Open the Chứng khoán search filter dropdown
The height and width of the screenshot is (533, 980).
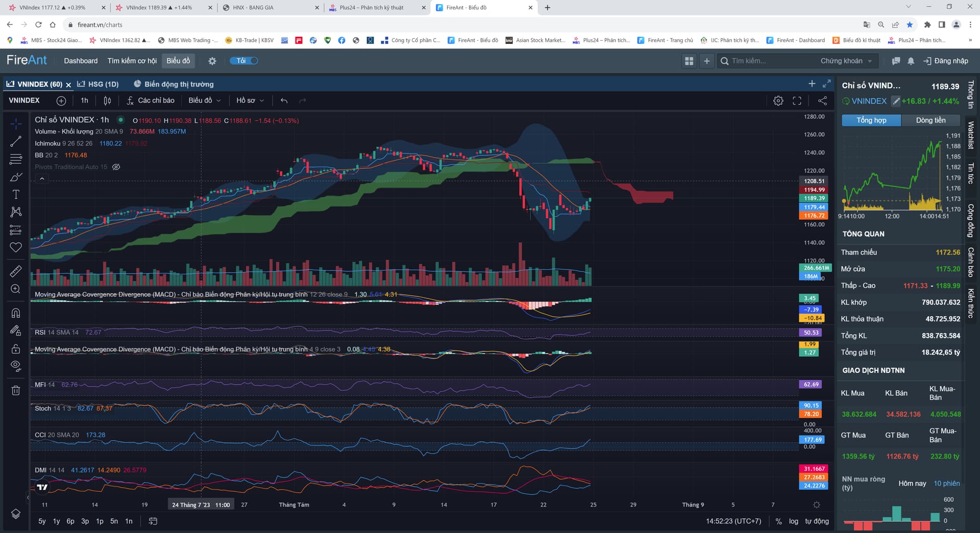846,61
